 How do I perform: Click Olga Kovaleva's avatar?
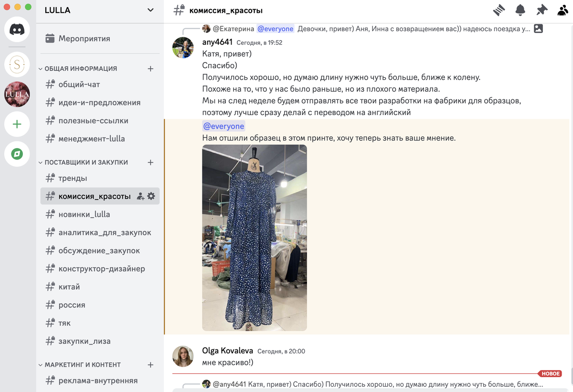(x=183, y=356)
